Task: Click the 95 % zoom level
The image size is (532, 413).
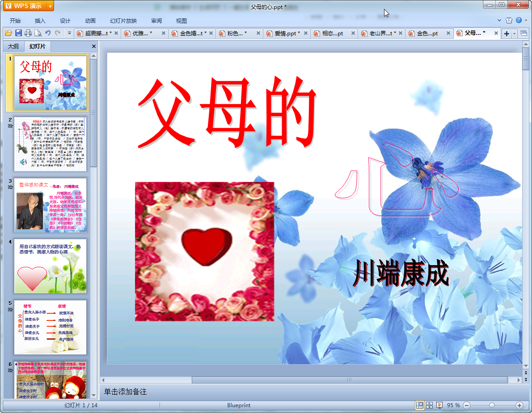Action: [x=453, y=405]
